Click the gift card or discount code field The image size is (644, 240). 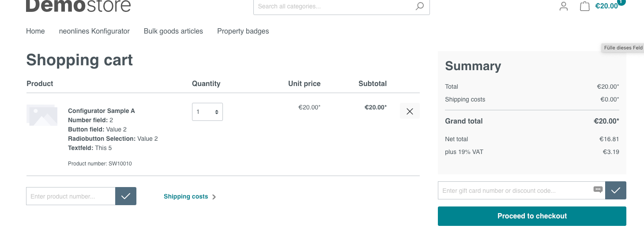coord(514,191)
